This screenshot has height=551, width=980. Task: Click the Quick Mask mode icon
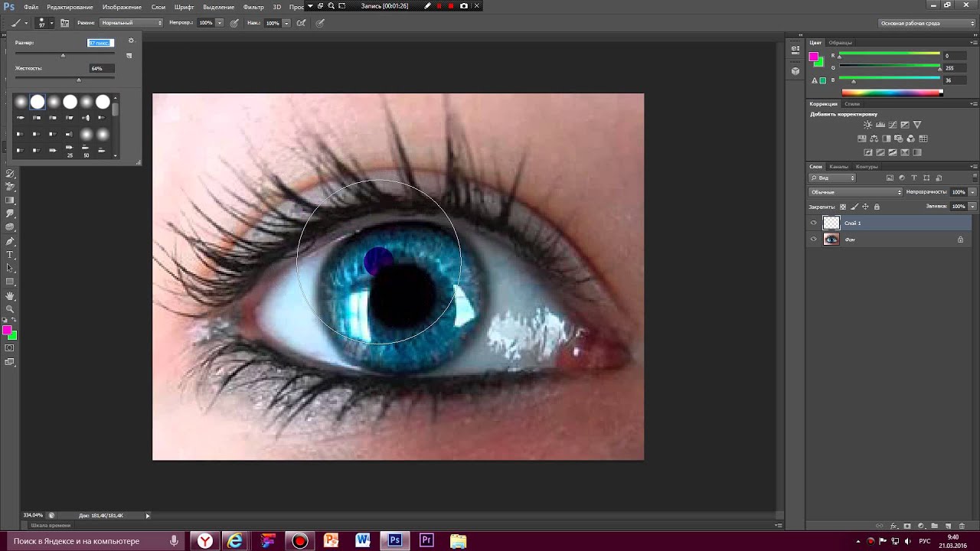[10, 348]
